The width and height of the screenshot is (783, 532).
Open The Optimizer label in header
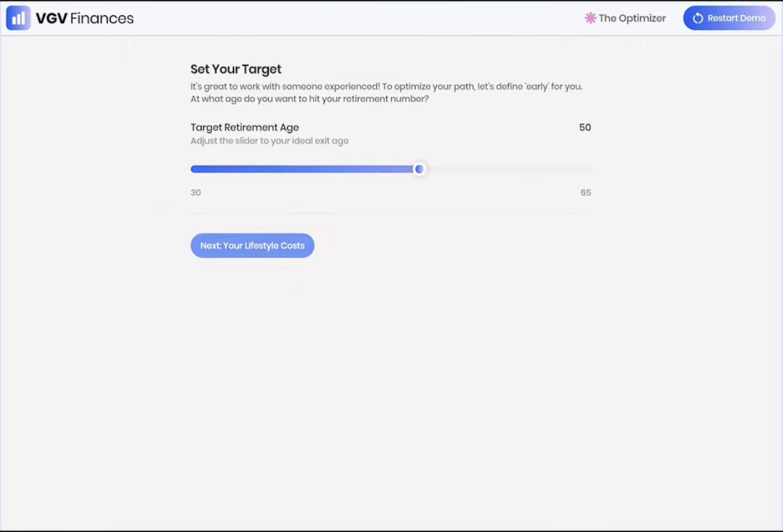tap(632, 18)
